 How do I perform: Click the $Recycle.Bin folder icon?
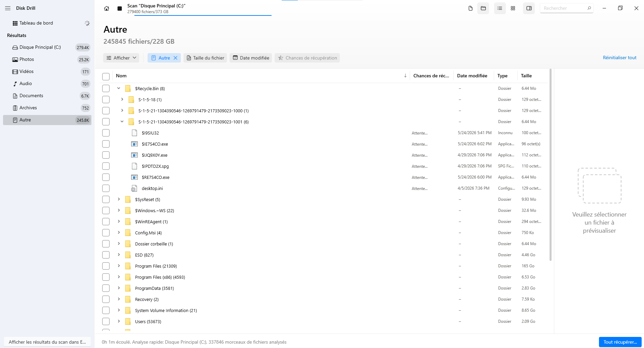[x=128, y=88]
